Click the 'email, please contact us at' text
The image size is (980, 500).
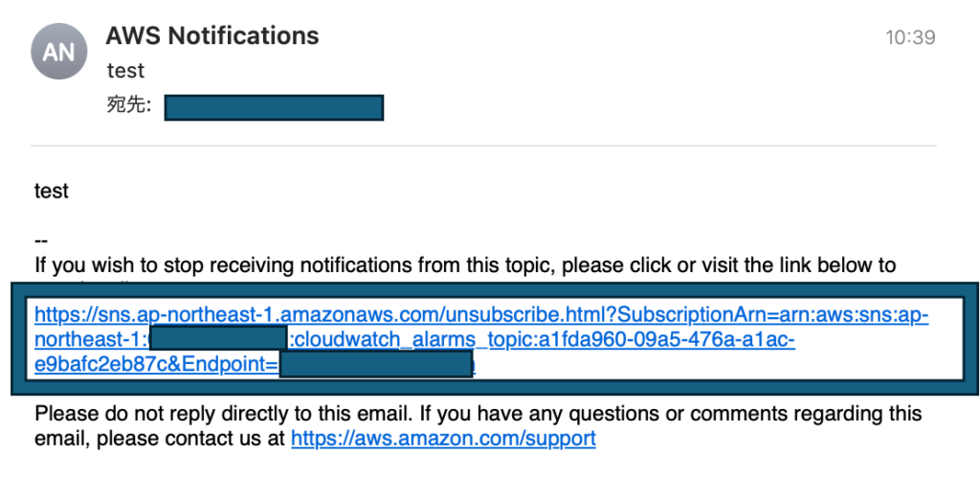coord(160,438)
